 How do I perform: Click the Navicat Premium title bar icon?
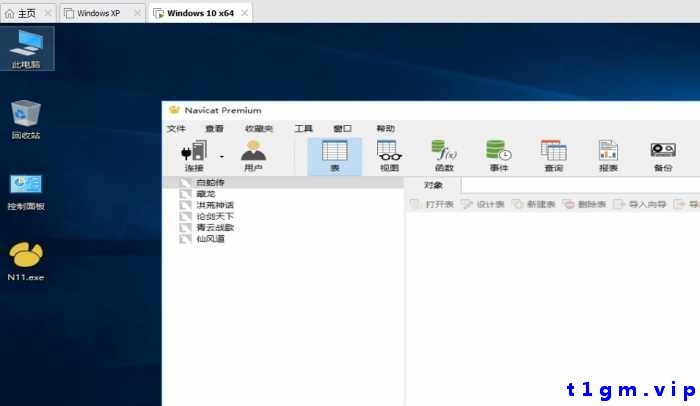coord(174,110)
